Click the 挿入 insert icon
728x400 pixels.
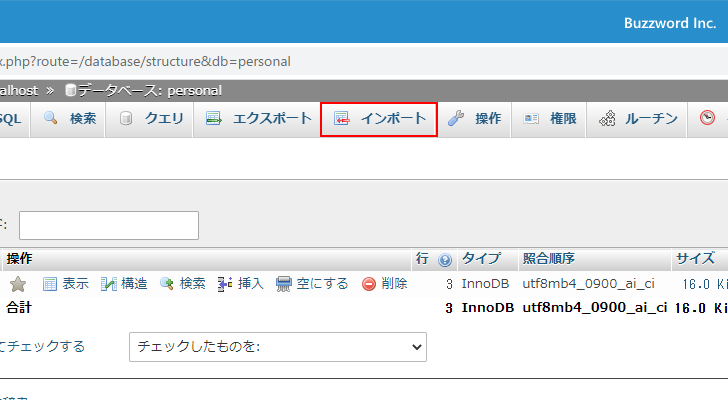[225, 284]
